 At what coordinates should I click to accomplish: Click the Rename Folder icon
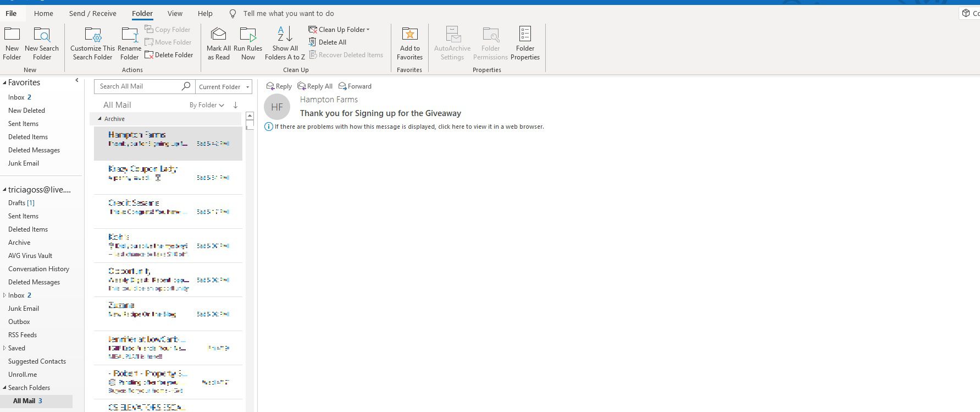point(130,34)
